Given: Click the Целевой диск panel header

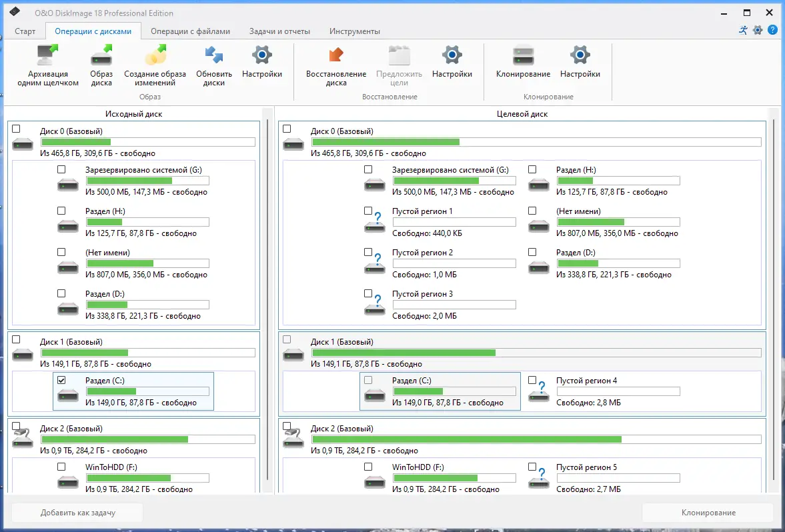Looking at the screenshot, I should [522, 113].
